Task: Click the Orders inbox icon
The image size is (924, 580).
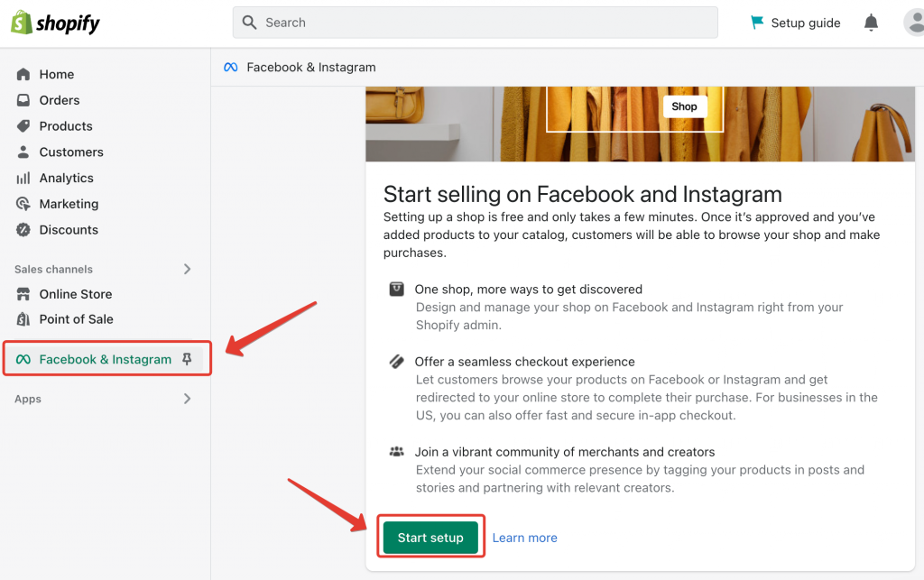Action: click(23, 100)
